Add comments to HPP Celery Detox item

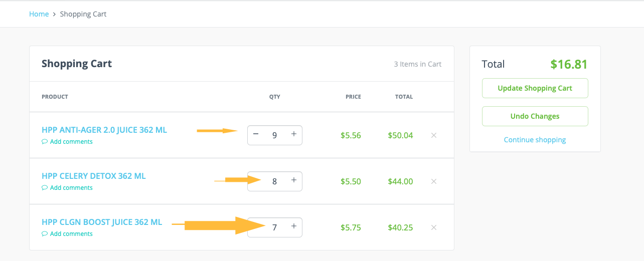(71, 188)
